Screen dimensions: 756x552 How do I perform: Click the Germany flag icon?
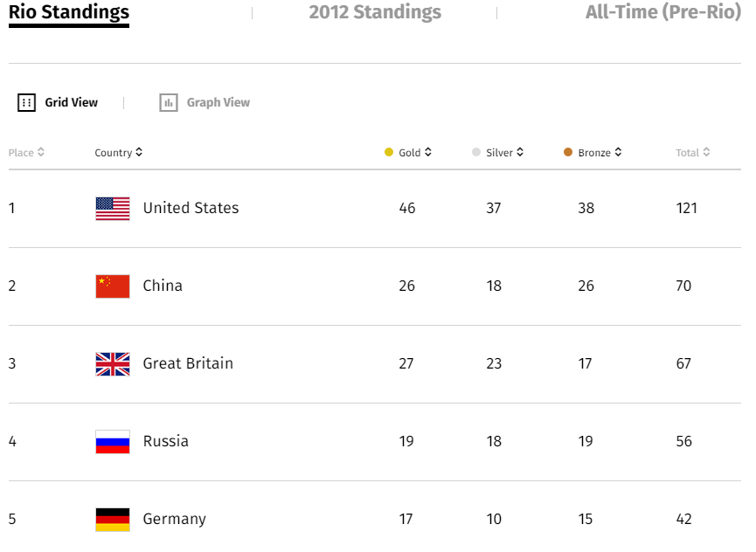(x=113, y=520)
